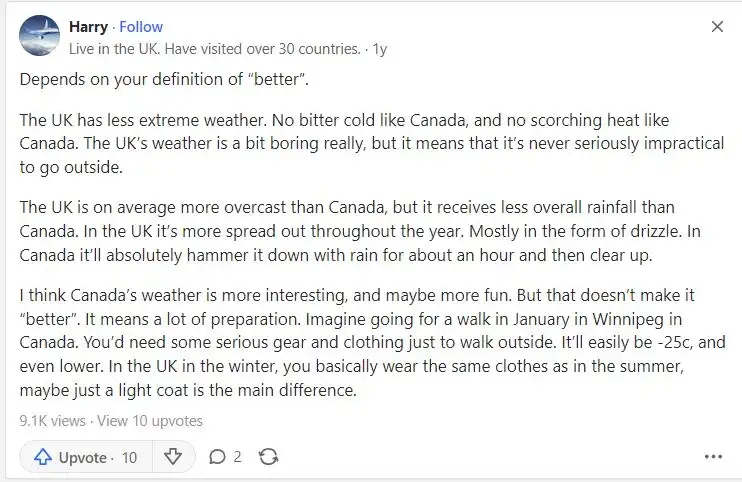Image resolution: width=742 pixels, height=482 pixels.
Task: Share the answer using circular arrows icon
Action: point(268,457)
